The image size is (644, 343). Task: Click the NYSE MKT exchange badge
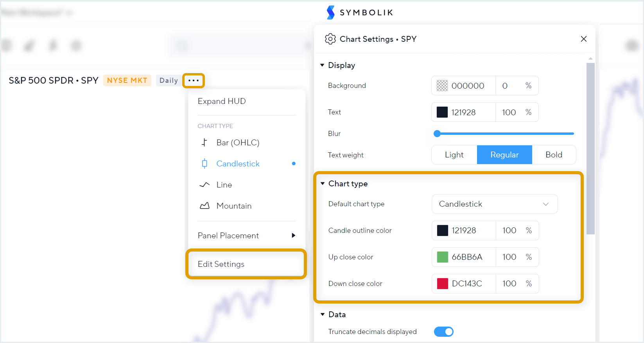pyautogui.click(x=127, y=80)
